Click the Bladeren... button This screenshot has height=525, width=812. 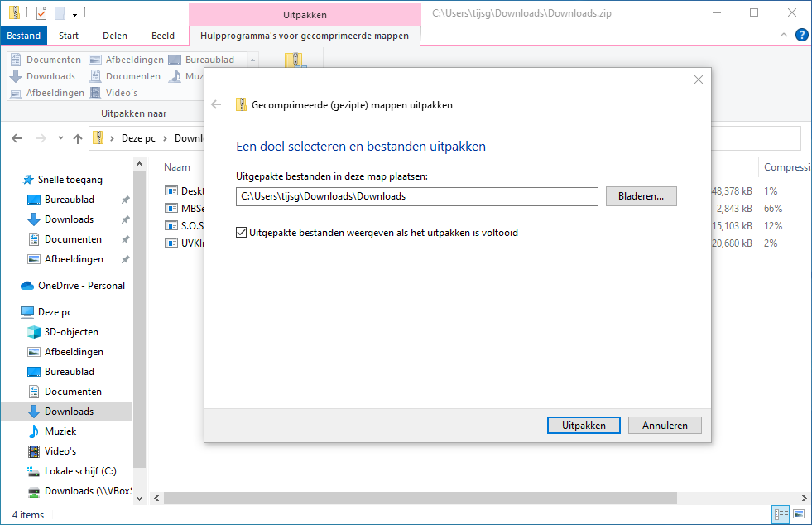[x=641, y=196]
